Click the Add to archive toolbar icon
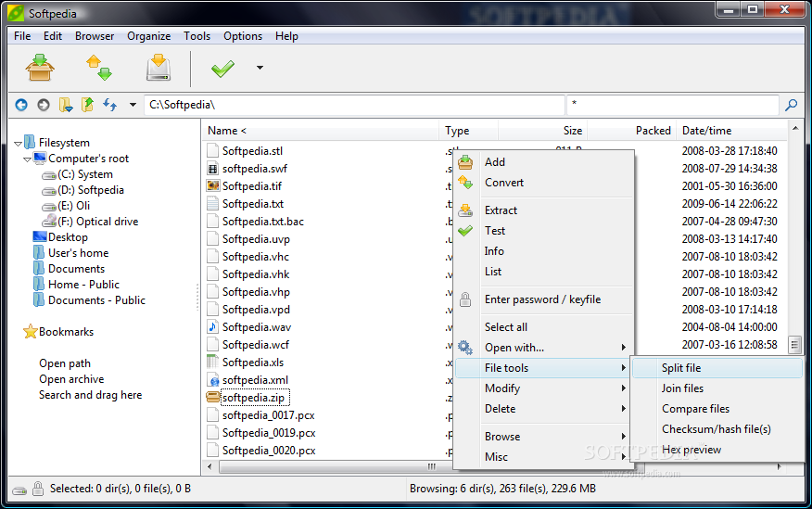The image size is (812, 509). [x=40, y=68]
